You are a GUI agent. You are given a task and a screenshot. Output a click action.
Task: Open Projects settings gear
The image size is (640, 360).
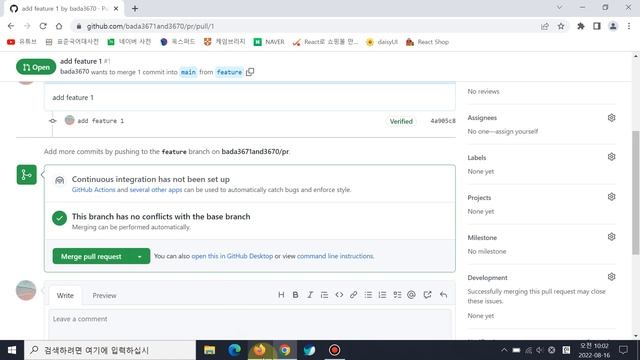[611, 197]
